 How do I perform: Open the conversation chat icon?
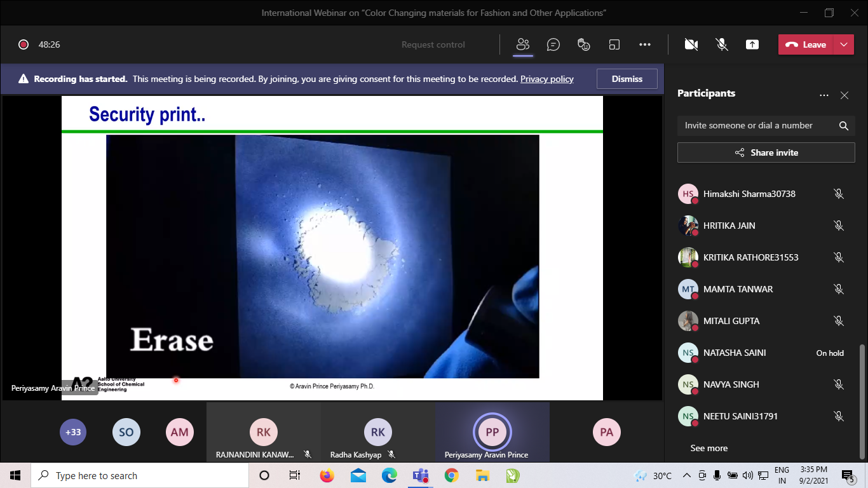click(x=553, y=44)
